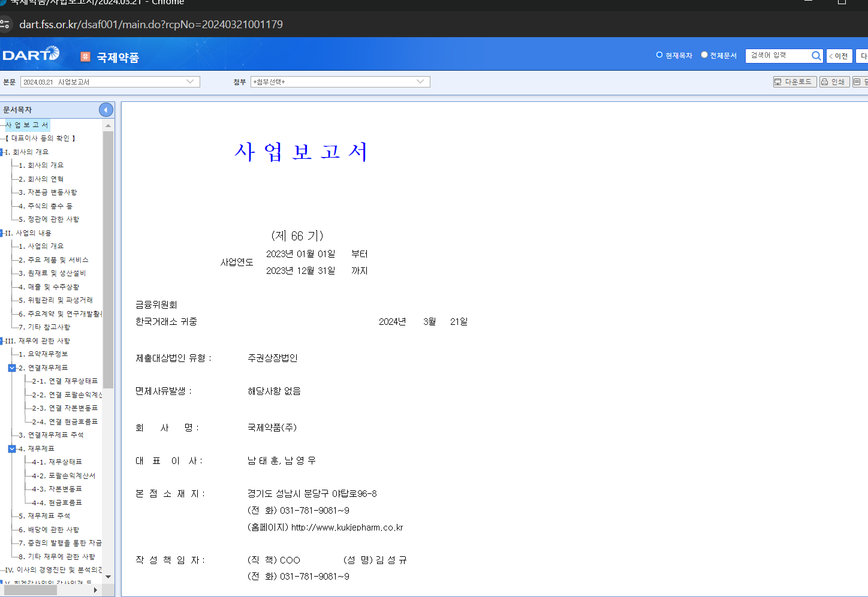The height and width of the screenshot is (597, 868).
Task: Open 2-2. 연결 포괄손익계산서 item
Action: 67,395
